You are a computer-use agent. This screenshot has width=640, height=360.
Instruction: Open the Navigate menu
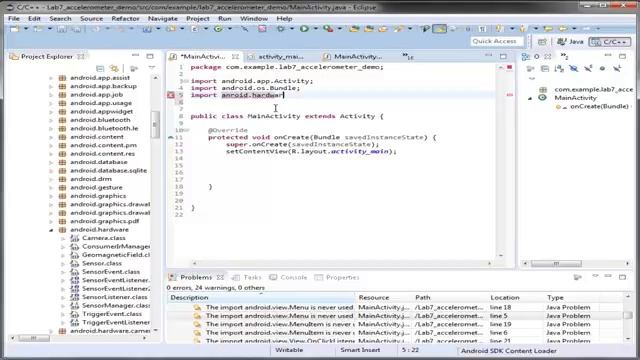(x=162, y=19)
